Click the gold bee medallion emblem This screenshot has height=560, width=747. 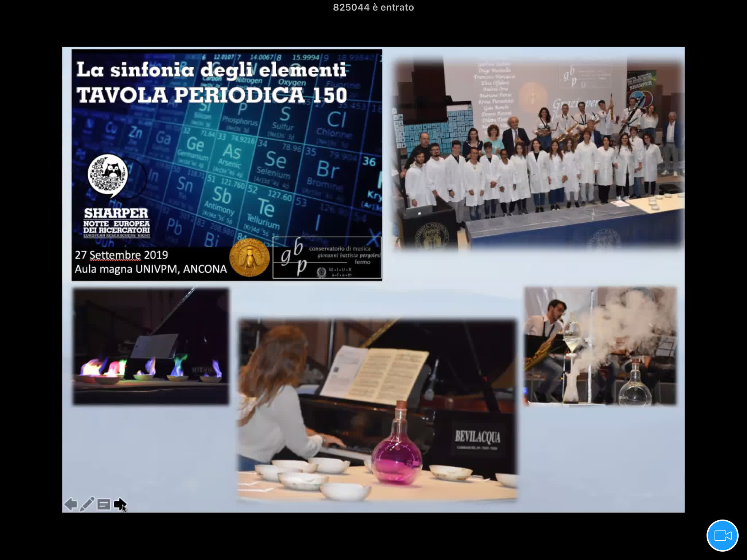point(249,258)
